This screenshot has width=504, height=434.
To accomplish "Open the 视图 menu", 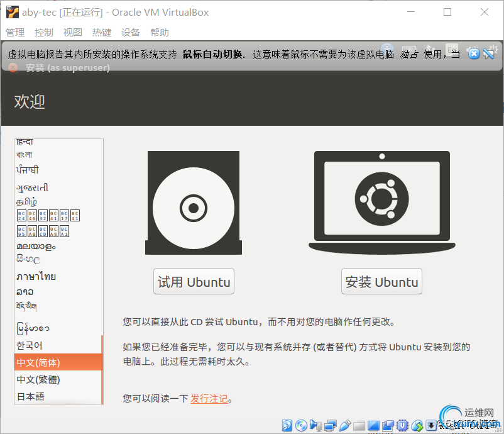I will [73, 32].
